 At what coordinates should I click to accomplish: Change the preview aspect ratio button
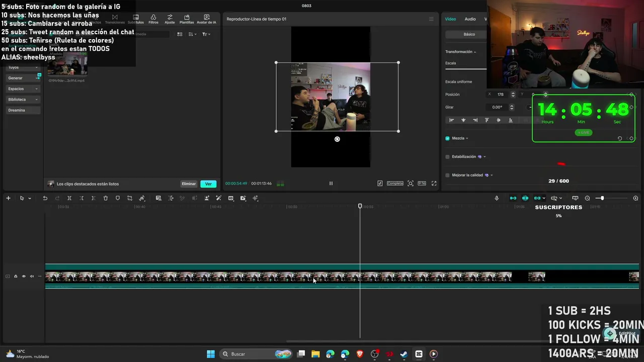[422, 184]
